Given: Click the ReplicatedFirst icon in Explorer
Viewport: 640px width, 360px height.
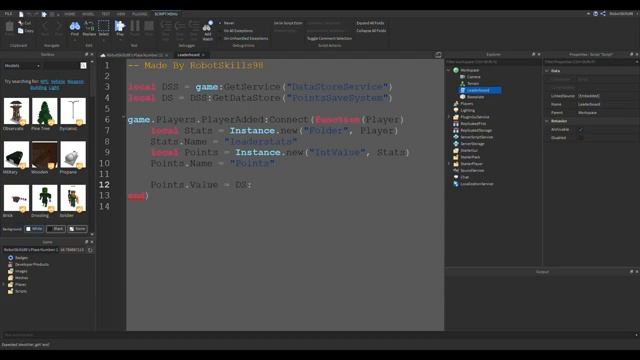Looking at the screenshot, I should 456,124.
